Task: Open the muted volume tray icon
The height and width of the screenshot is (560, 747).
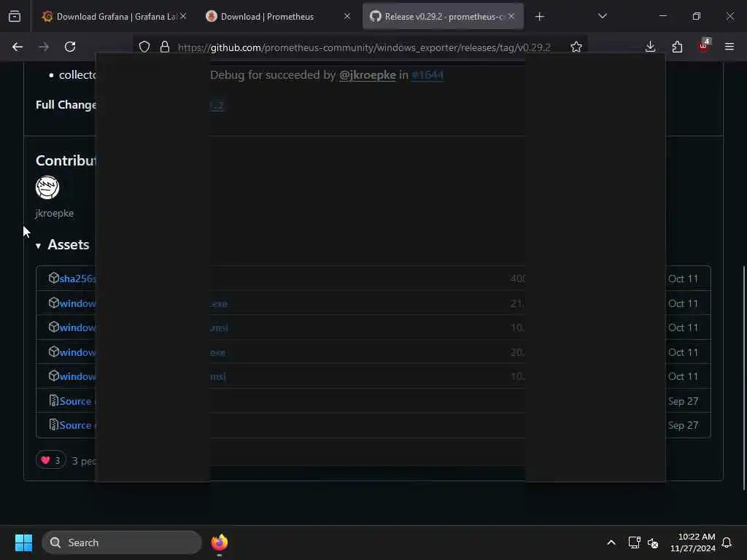Action: [x=653, y=542]
